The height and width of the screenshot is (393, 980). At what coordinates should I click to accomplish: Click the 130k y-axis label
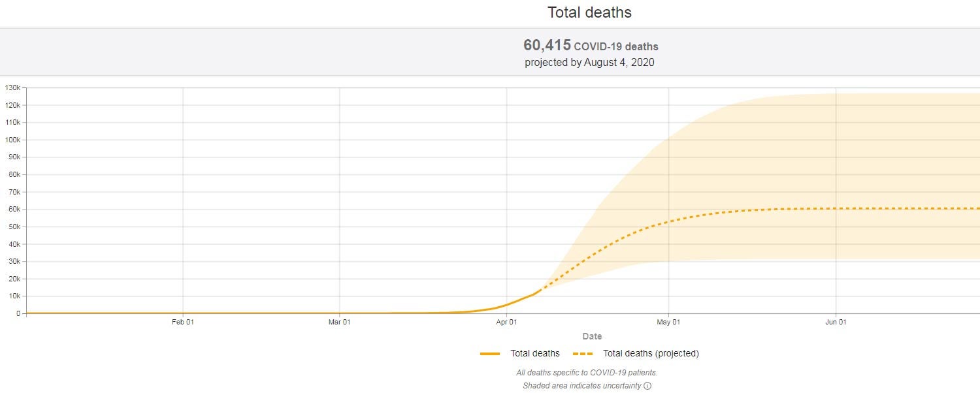click(12, 87)
